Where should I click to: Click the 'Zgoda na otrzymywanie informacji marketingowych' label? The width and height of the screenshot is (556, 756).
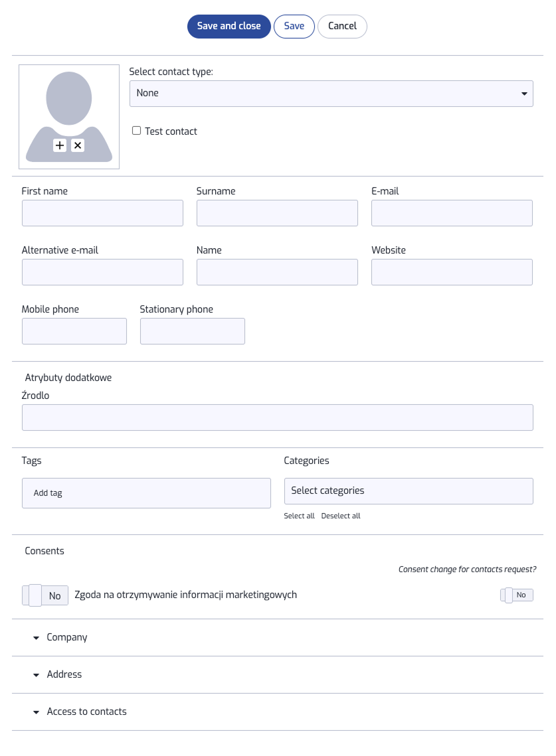click(186, 595)
